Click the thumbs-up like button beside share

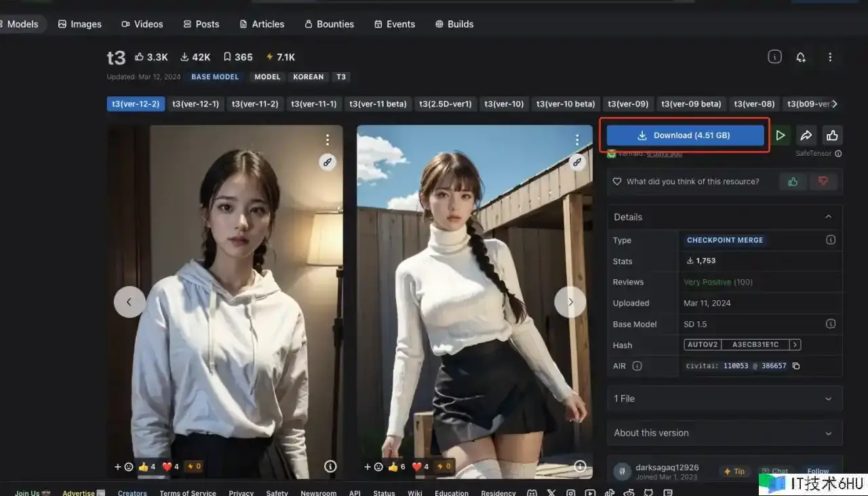point(832,136)
